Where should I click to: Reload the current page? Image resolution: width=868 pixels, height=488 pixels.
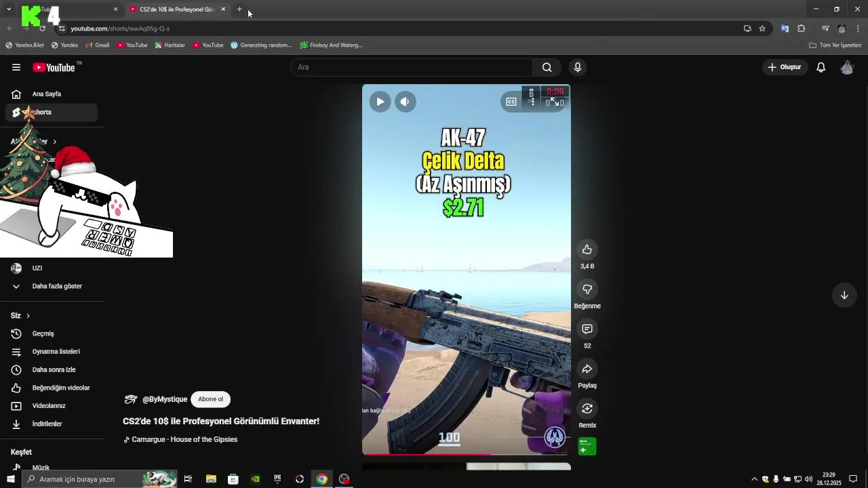point(42,28)
